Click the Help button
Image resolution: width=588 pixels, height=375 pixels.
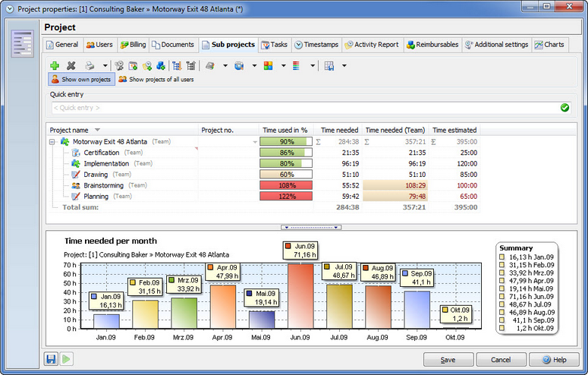coord(555,360)
